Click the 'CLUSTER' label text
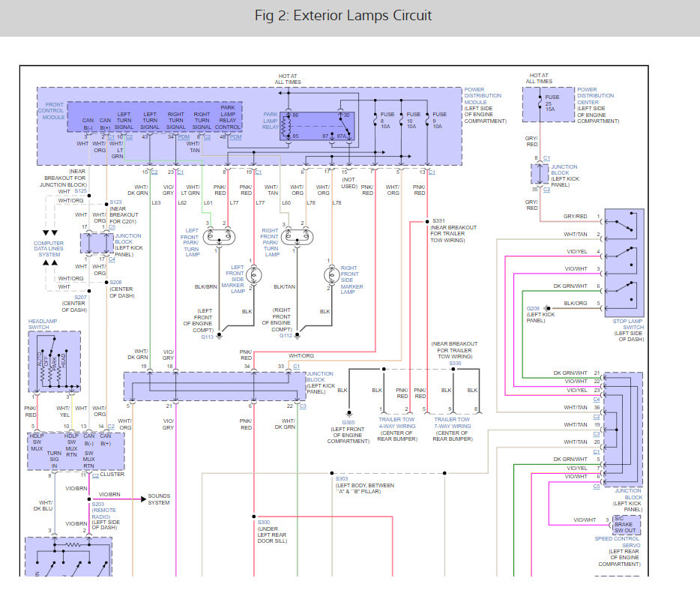The width and height of the screenshot is (700, 596). (112, 474)
